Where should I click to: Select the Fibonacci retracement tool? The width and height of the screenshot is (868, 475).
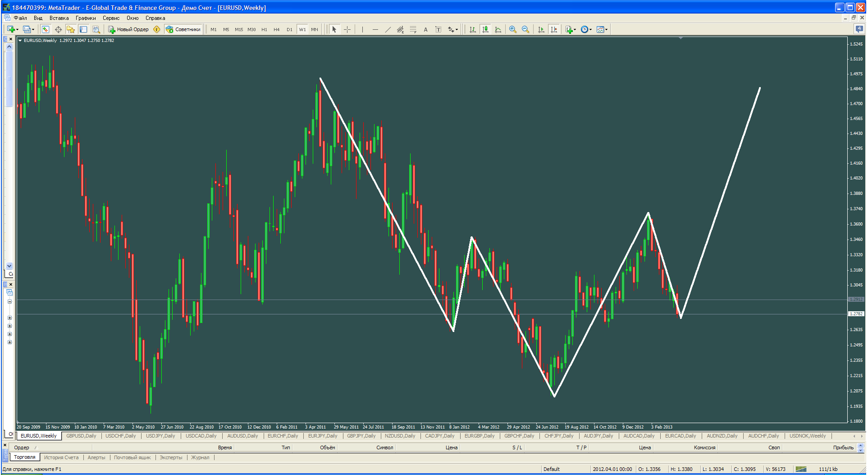point(413,29)
